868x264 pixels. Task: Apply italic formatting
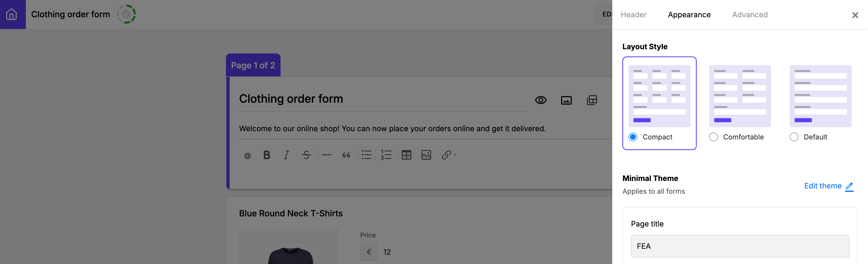coord(286,155)
